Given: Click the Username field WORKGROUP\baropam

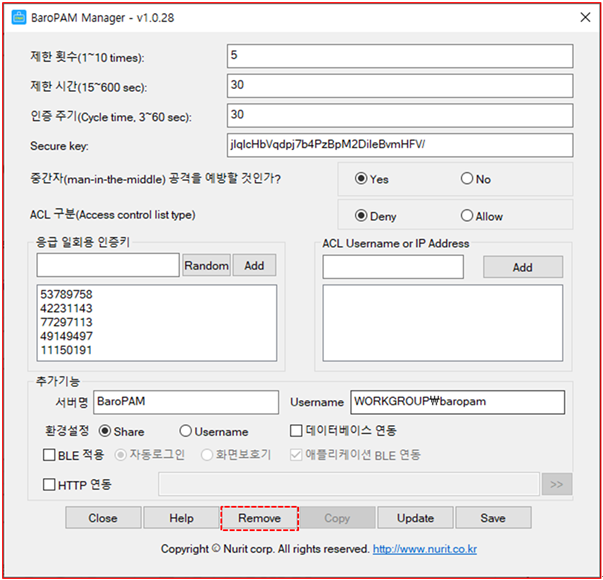Looking at the screenshot, I should pyautogui.click(x=458, y=402).
